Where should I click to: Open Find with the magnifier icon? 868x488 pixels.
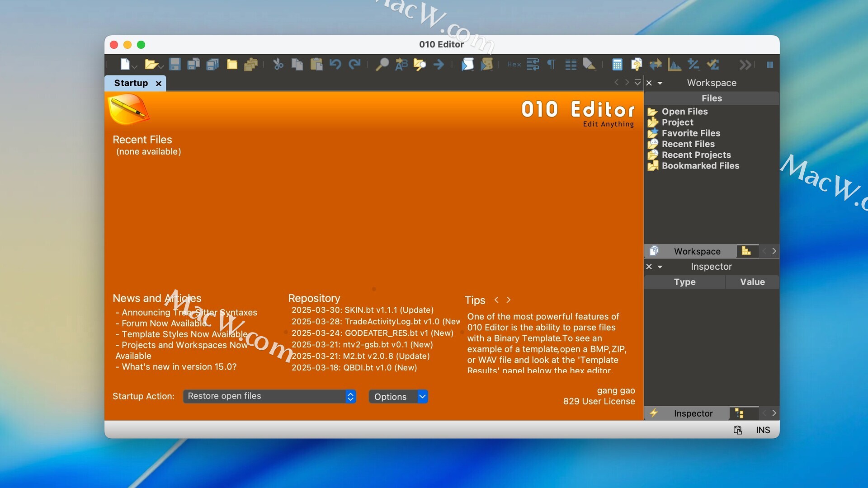(382, 65)
